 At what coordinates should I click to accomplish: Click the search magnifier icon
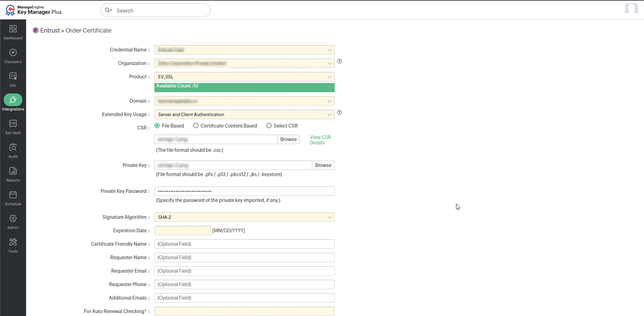point(108,10)
